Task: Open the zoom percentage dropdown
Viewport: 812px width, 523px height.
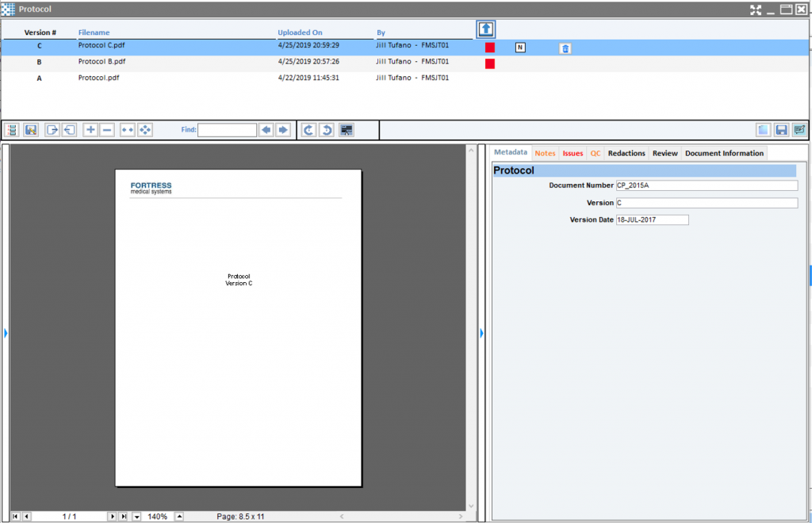Action: (136, 517)
